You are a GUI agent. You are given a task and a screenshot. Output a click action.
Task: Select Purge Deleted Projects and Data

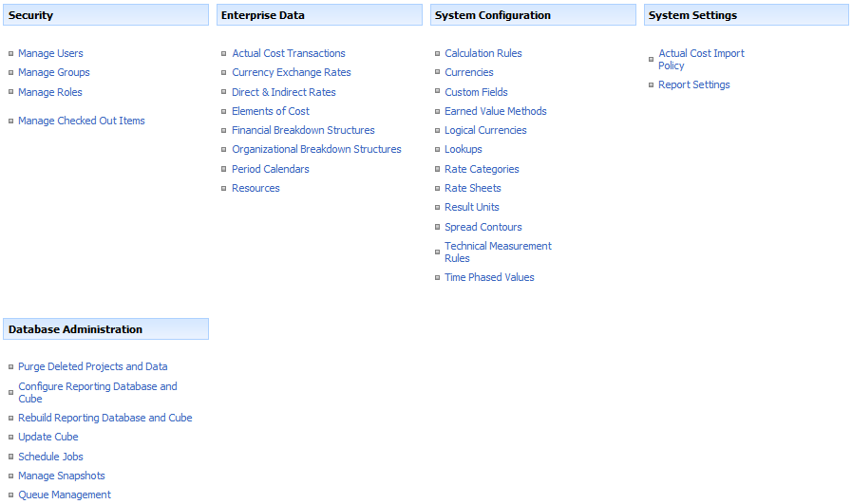point(93,366)
